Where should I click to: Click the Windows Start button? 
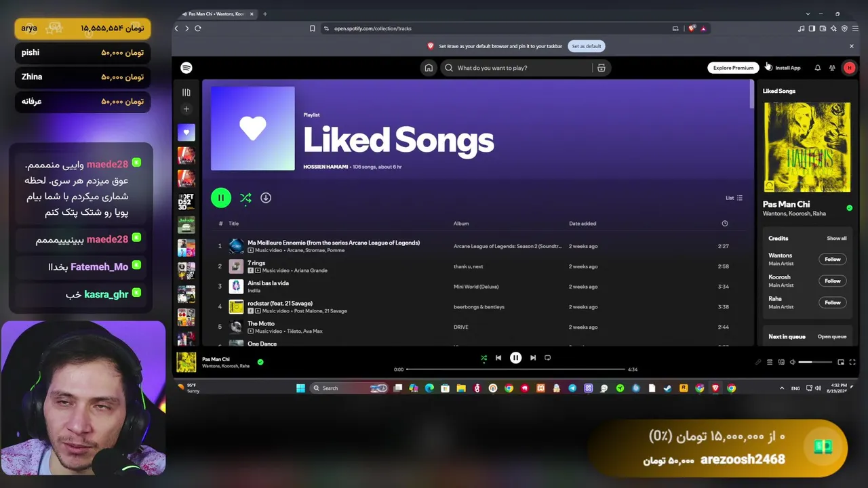(300, 388)
